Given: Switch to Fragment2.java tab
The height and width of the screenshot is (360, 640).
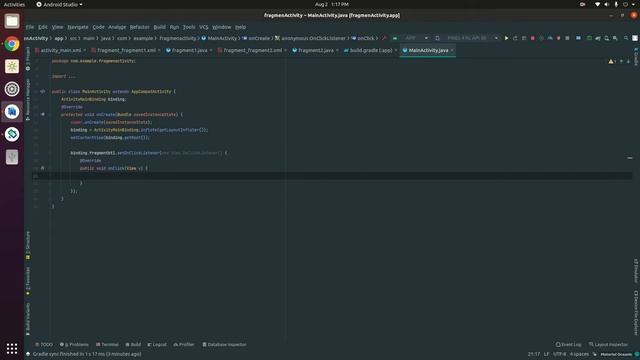Looking at the screenshot, I should coord(316,50).
